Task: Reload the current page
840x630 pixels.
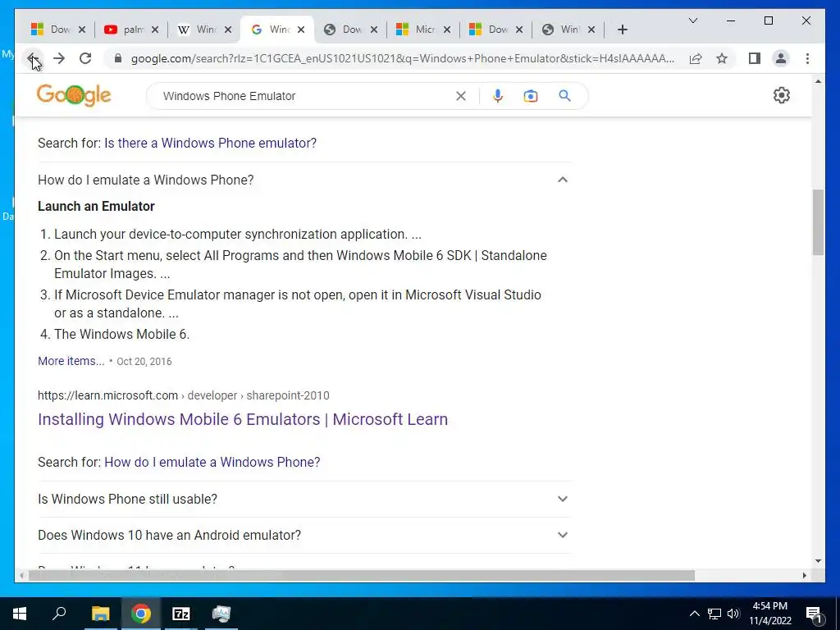Action: pyautogui.click(x=85, y=58)
